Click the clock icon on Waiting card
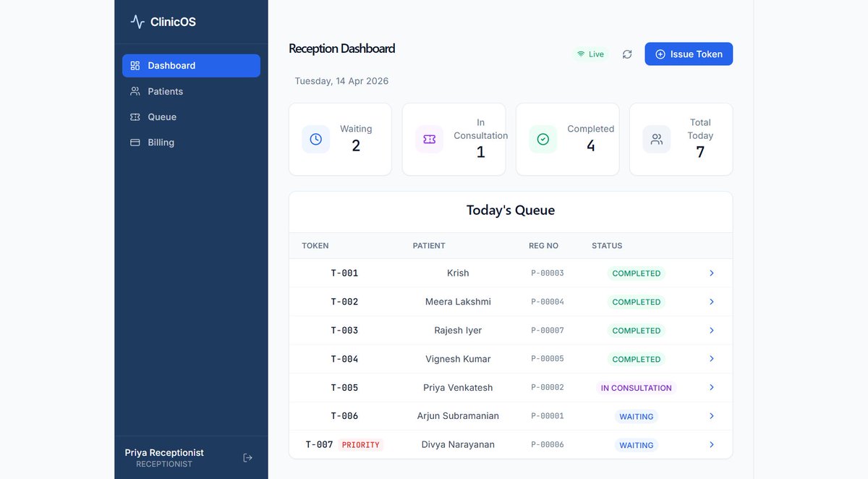This screenshot has height=479, width=868. tap(315, 138)
